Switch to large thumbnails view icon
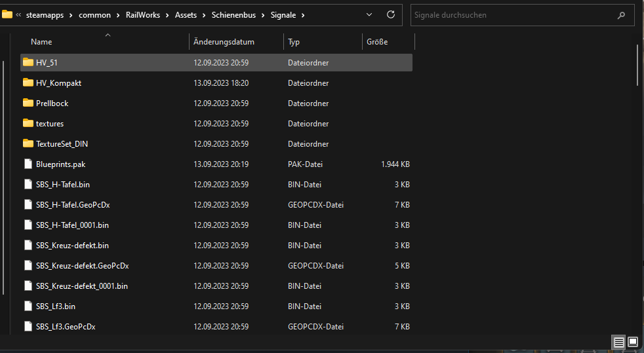644x353 pixels. (633, 342)
